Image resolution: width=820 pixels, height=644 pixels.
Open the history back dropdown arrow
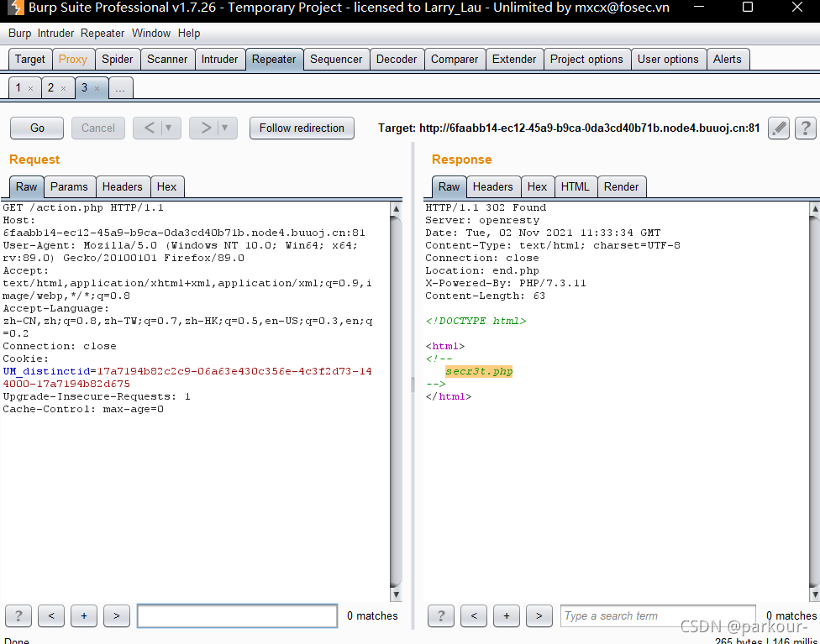tap(168, 128)
